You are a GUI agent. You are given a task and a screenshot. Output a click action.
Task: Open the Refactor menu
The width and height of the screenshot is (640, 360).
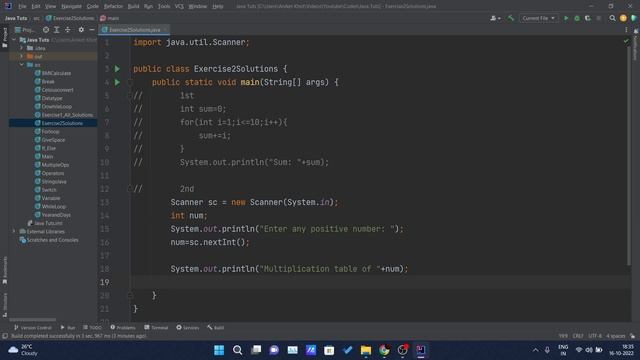tap(113, 6)
